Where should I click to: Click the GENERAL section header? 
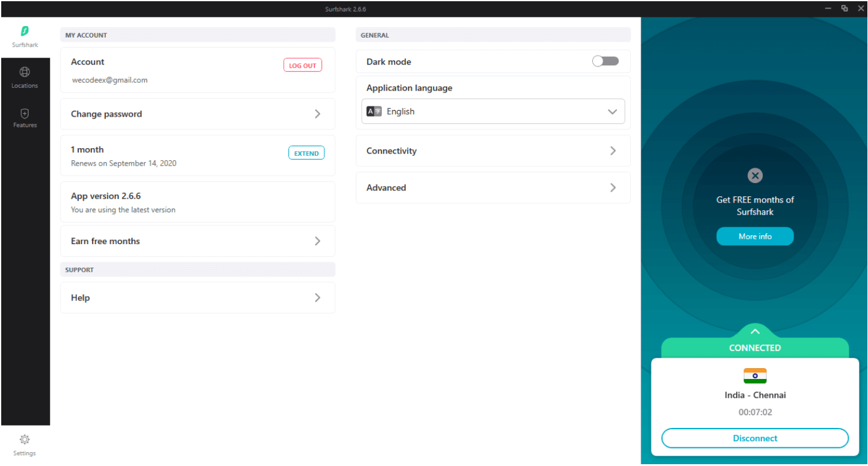374,35
